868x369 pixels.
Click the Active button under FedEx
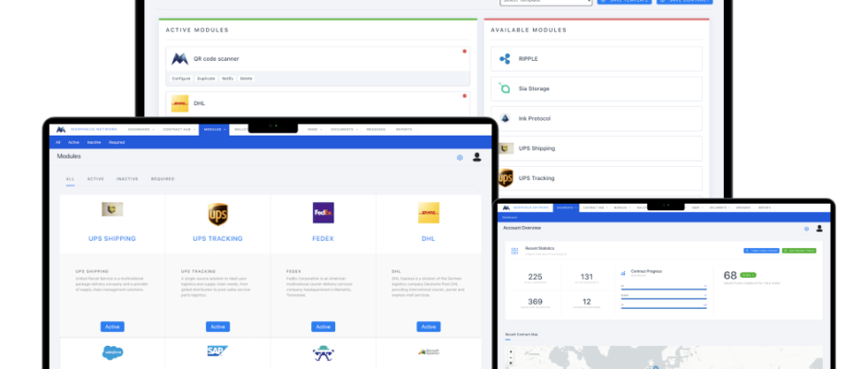coord(323,327)
